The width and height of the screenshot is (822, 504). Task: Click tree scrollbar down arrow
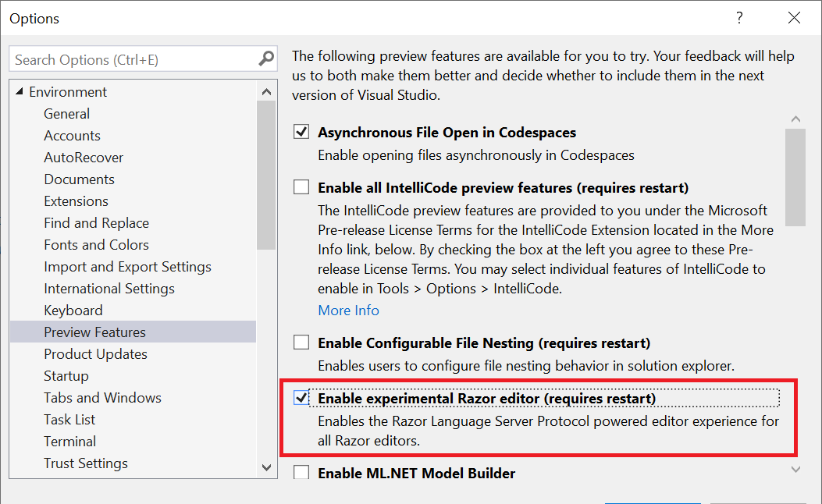(x=266, y=467)
